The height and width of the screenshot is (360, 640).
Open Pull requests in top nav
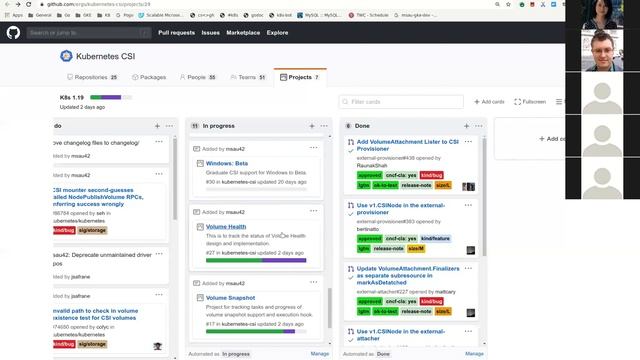(x=176, y=33)
